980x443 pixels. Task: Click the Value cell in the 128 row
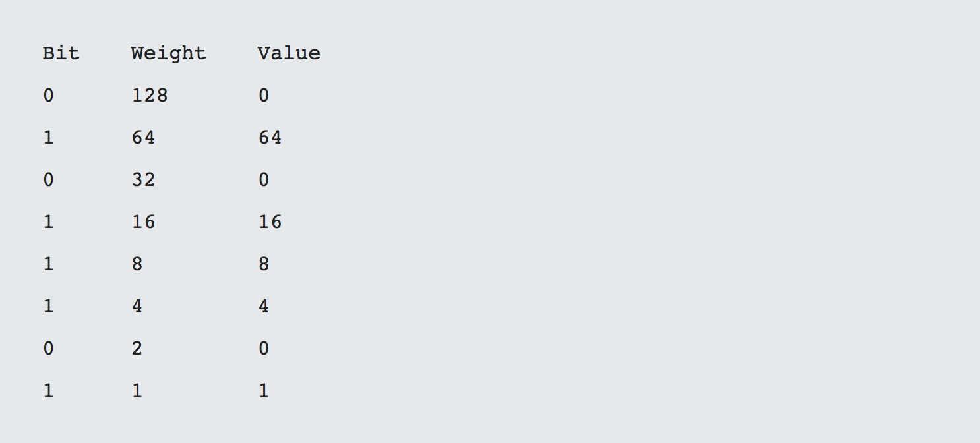coord(263,96)
